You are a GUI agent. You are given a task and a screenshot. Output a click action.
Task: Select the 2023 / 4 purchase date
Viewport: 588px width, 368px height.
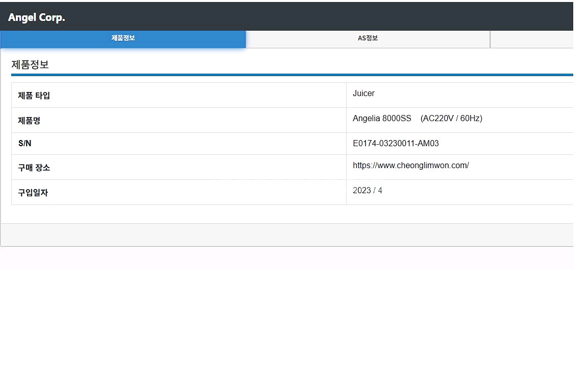tap(367, 190)
